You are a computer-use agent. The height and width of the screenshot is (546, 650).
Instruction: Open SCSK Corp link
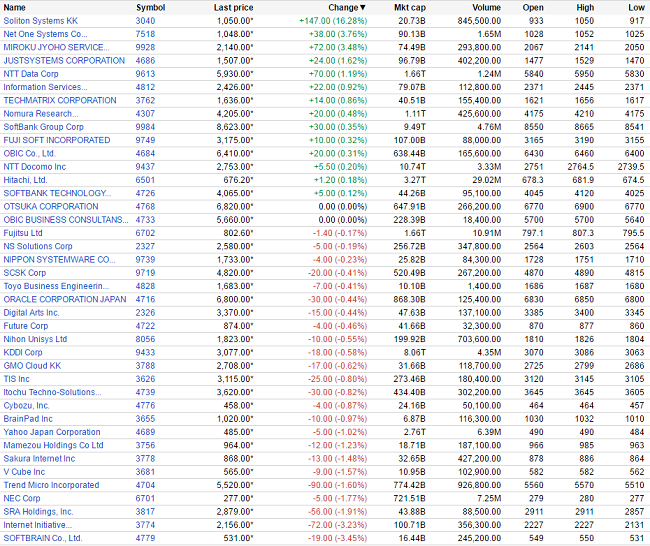24,273
